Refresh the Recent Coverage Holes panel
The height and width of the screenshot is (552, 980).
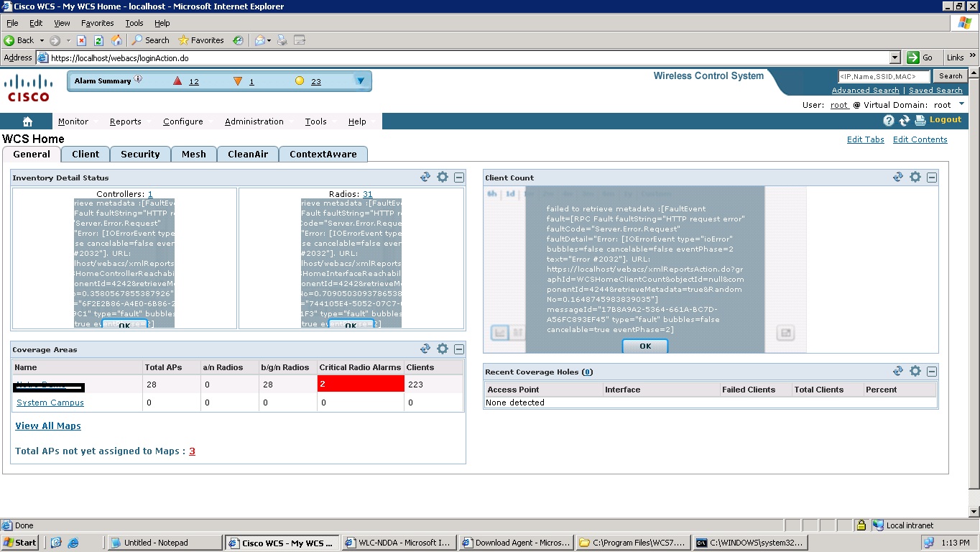point(898,371)
